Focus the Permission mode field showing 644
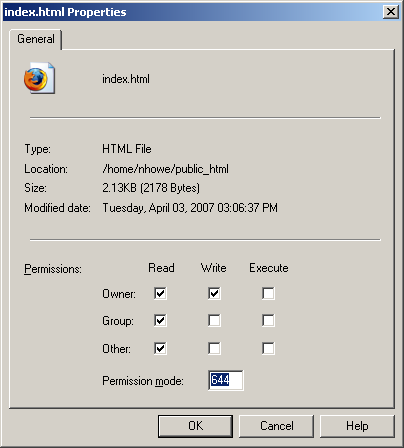The width and height of the screenshot is (404, 448). (x=226, y=380)
